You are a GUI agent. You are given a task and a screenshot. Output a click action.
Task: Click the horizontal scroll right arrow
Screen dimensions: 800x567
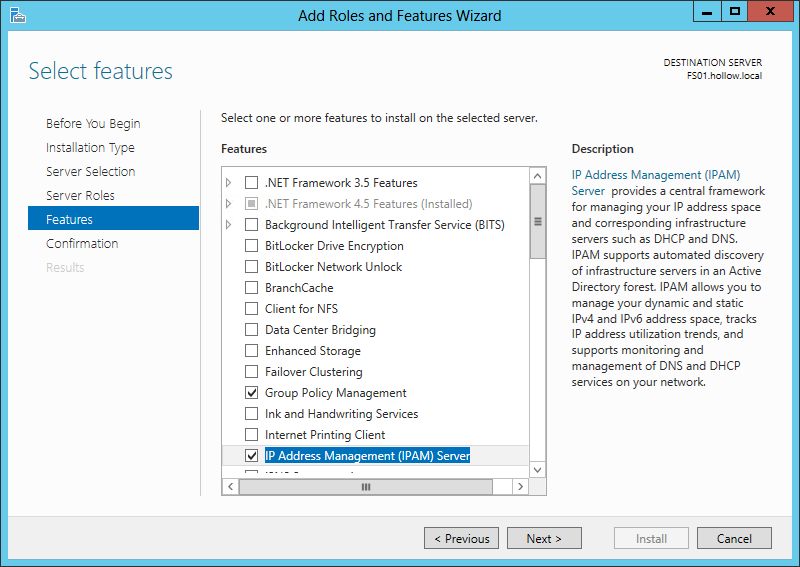[x=520, y=486]
